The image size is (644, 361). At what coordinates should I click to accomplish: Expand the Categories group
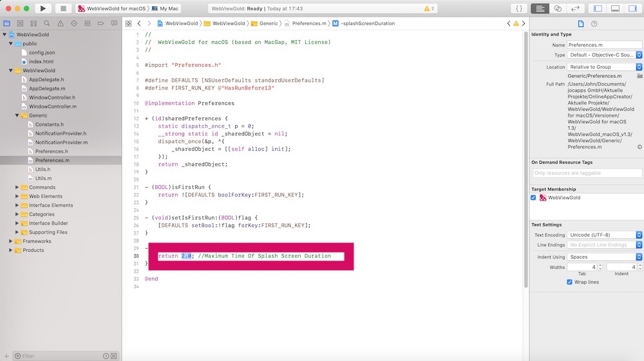pos(17,214)
